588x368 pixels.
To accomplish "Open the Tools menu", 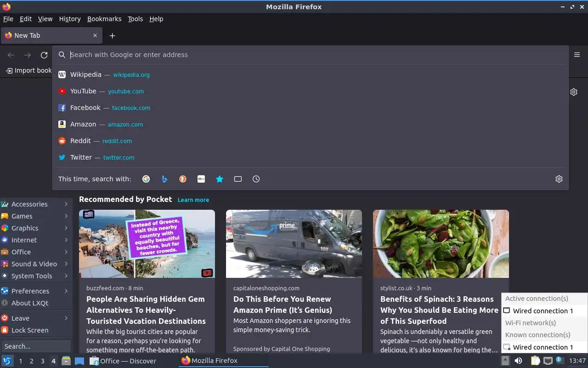I will click(135, 19).
